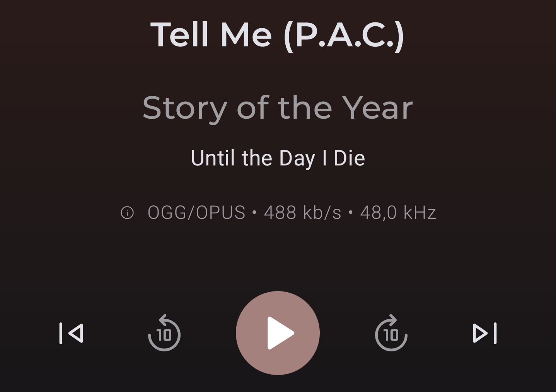
Task: Fast forward playback by 10 seconds
Action: pos(391,333)
